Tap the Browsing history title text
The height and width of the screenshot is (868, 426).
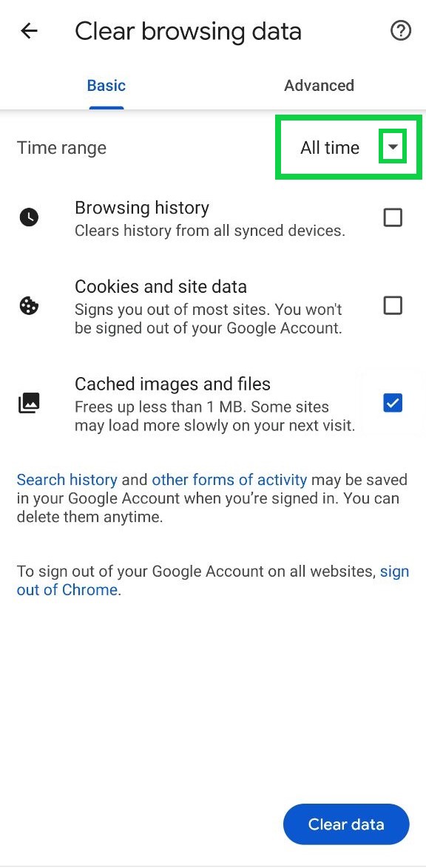142,208
